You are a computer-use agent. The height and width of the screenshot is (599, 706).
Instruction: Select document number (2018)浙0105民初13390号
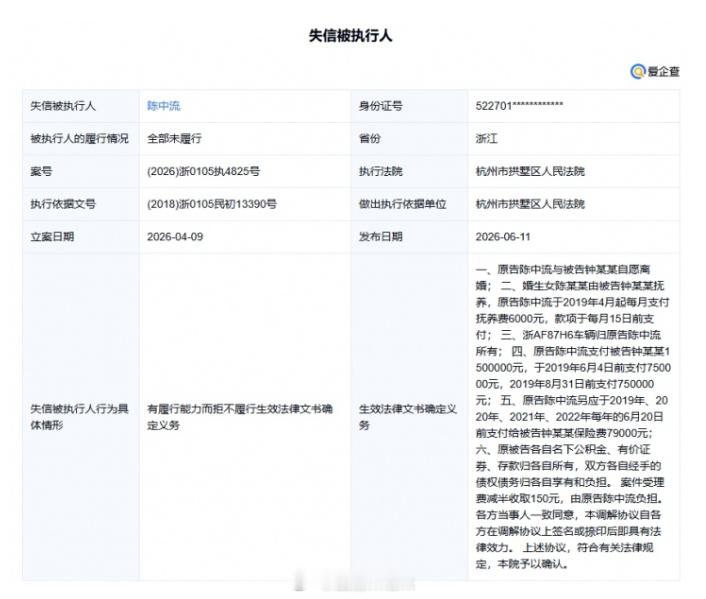[212, 204]
